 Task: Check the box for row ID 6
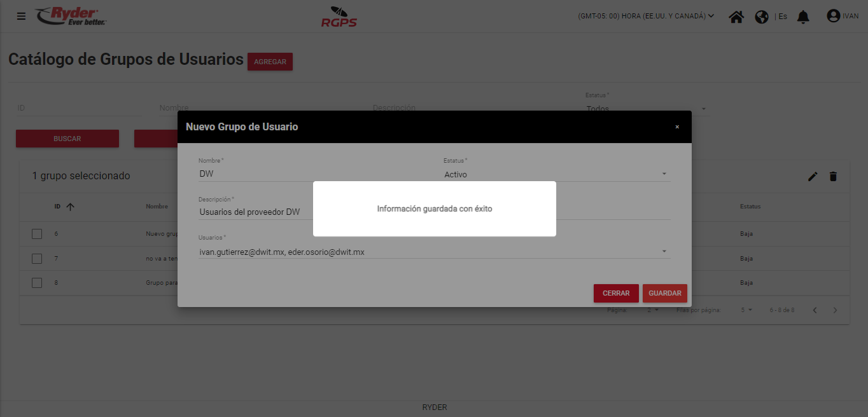coord(37,234)
